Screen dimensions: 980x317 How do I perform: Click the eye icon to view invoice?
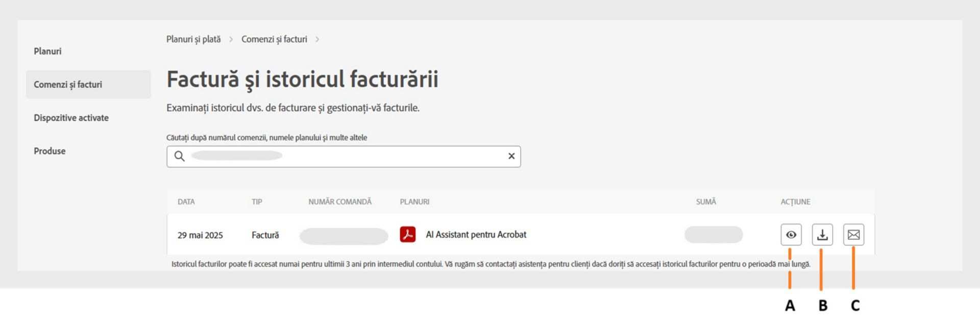(791, 235)
